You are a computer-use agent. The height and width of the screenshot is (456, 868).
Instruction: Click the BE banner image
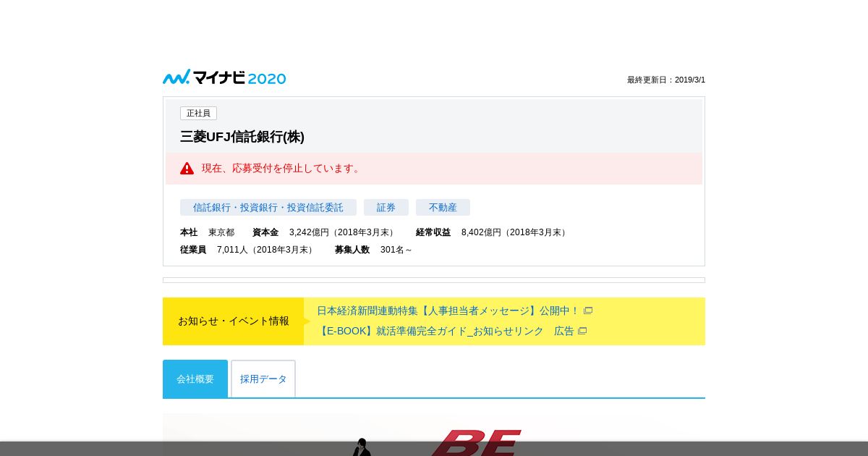[434, 434]
